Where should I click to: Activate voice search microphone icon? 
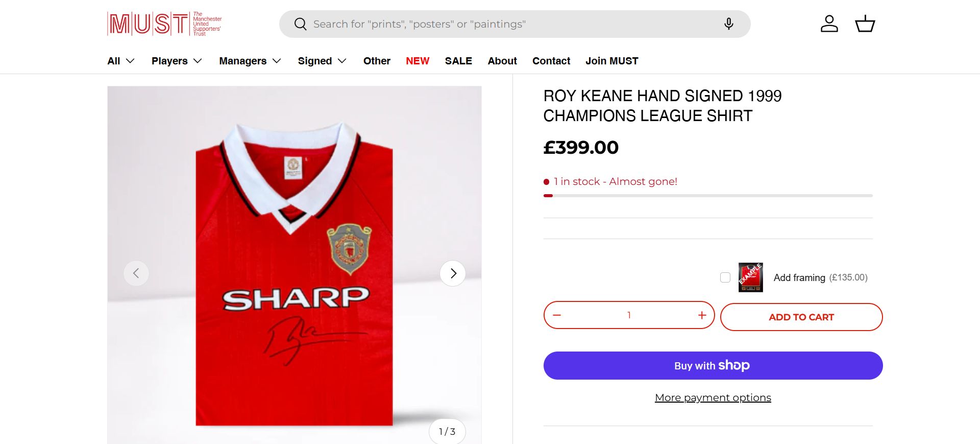click(x=728, y=24)
